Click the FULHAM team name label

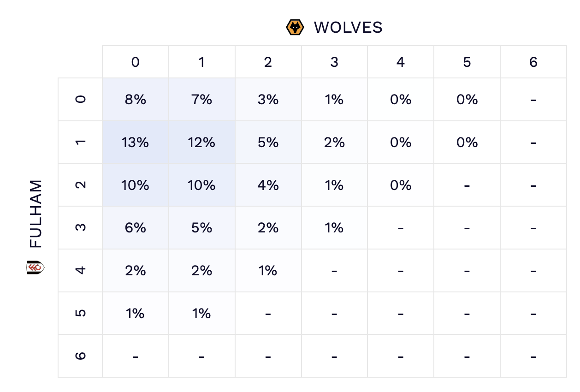coord(36,214)
